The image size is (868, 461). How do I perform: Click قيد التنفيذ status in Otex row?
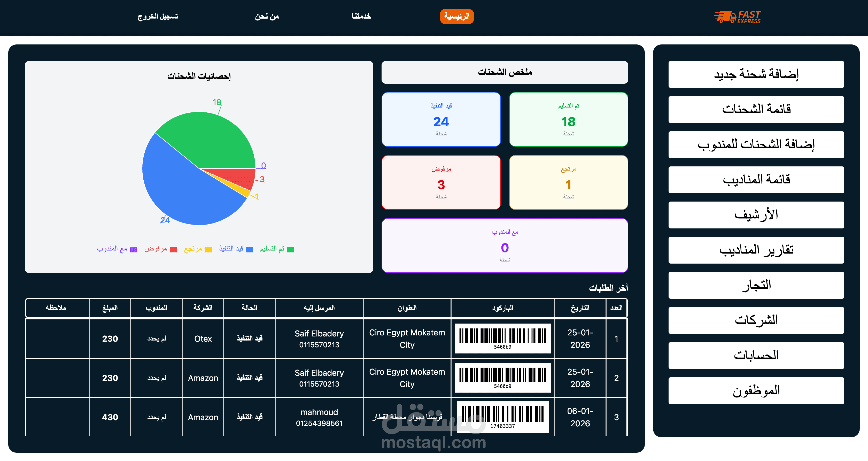pyautogui.click(x=249, y=339)
